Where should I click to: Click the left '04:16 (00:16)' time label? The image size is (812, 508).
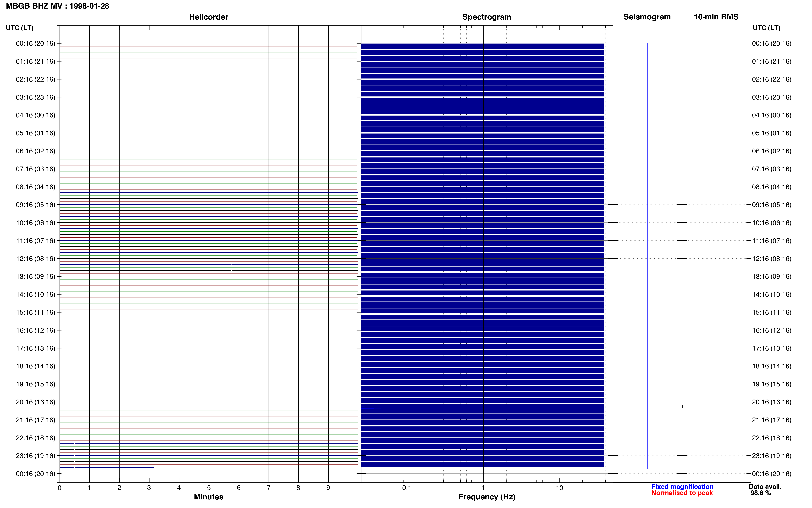(x=36, y=115)
